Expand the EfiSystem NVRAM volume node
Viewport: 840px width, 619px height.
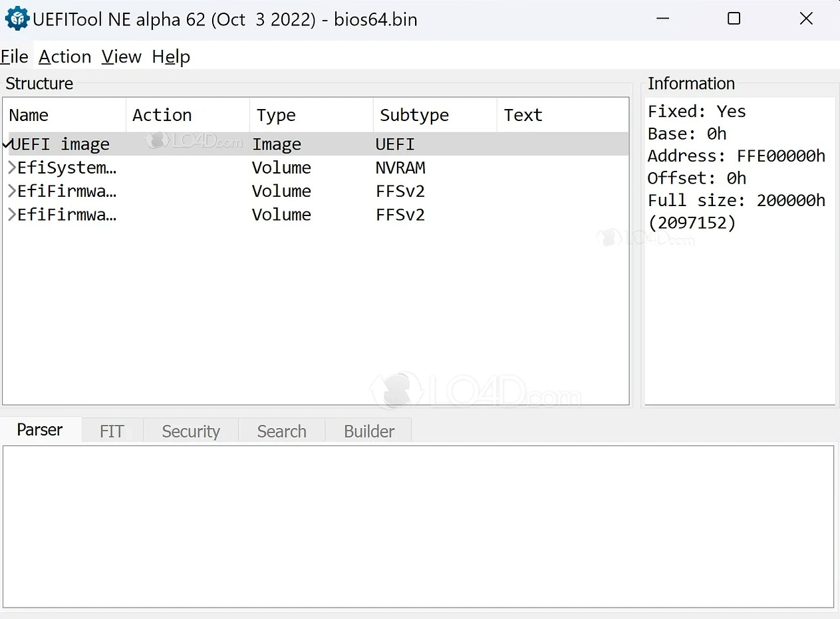pos(12,168)
